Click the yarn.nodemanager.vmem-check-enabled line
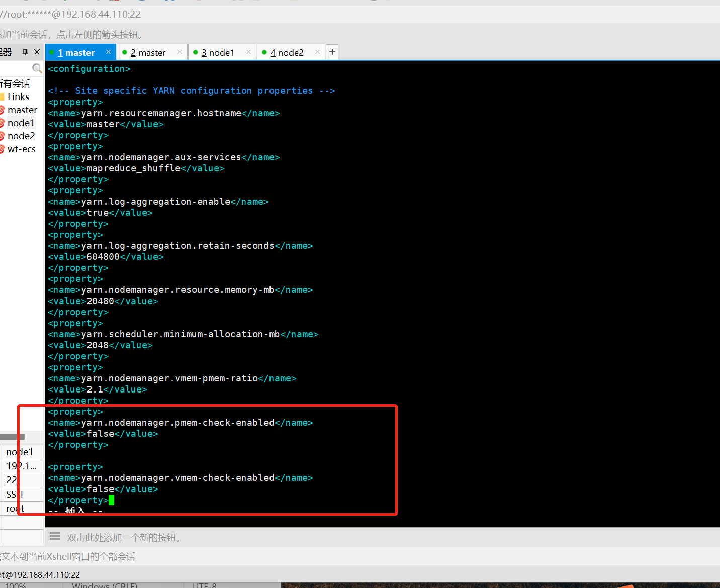Viewport: 720px width, 588px height. (x=181, y=478)
